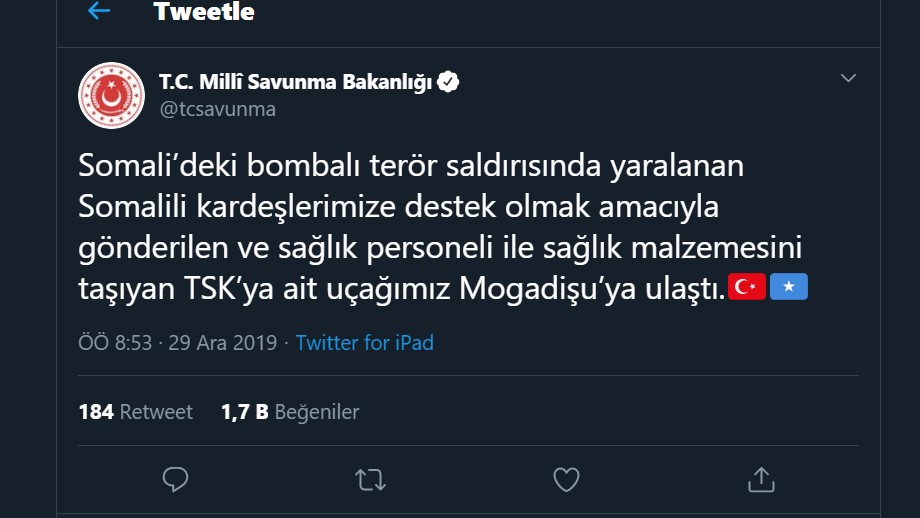Click the Somali flag emoji
The image size is (920, 518).
click(789, 287)
